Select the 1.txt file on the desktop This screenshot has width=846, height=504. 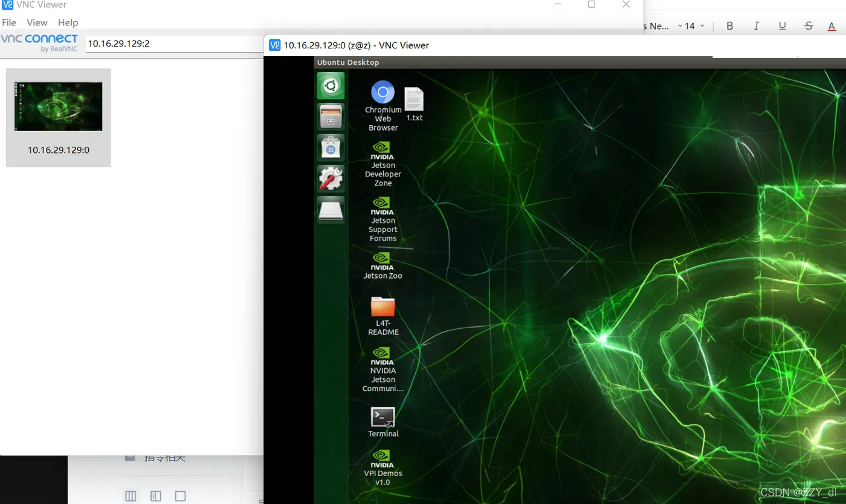[x=414, y=104]
